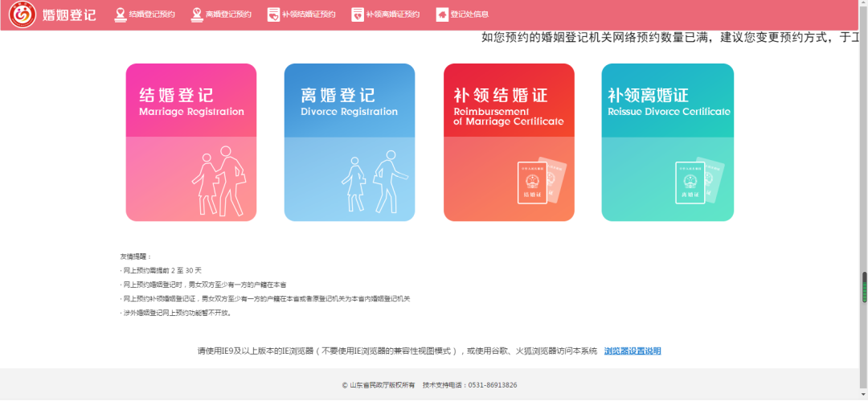The image size is (868, 402).
Task: Click the 结婚证 booklet illustration
Action: click(542, 180)
